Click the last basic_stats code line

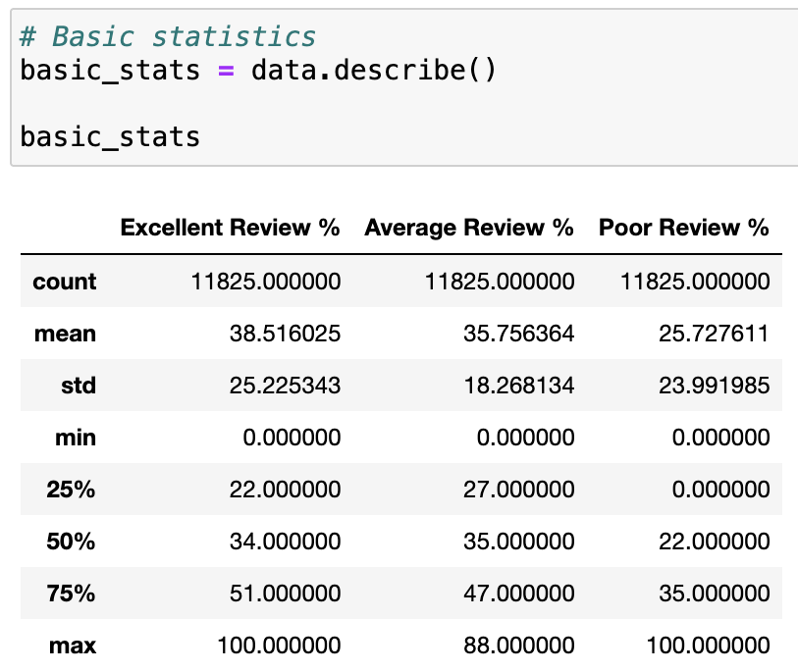110,137
